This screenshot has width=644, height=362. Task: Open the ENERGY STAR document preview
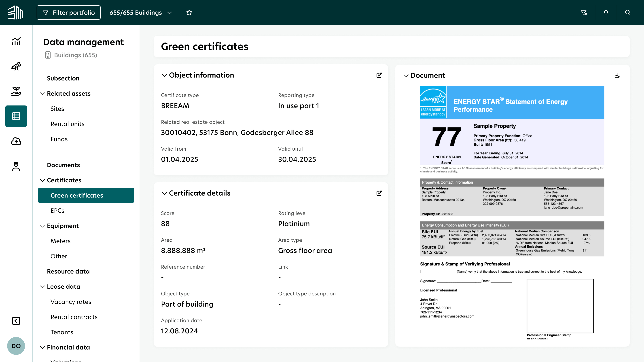pos(512,212)
